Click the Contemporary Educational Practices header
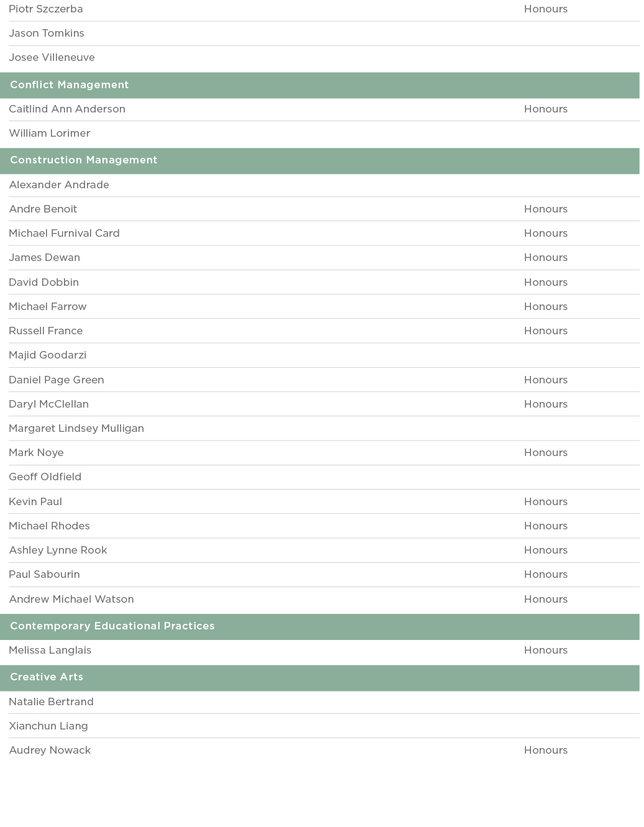This screenshot has width=644, height=827. pyautogui.click(x=112, y=626)
